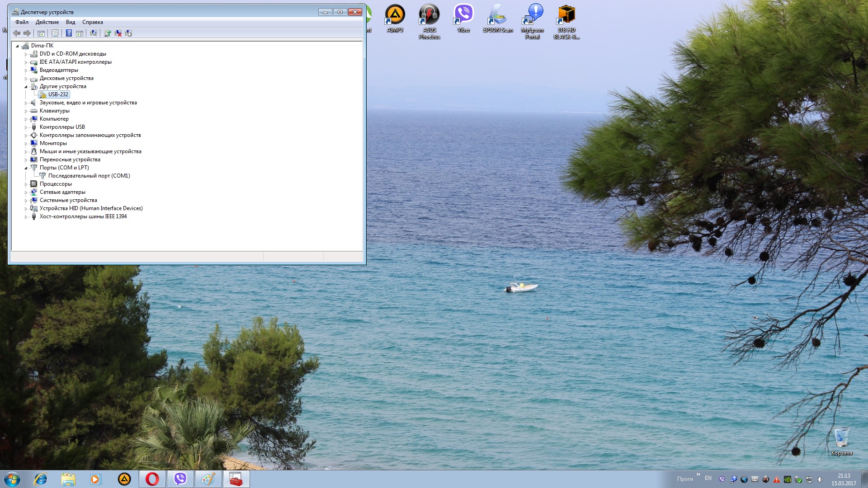
Task: Select the USB-232 device entry
Action: 58,94
